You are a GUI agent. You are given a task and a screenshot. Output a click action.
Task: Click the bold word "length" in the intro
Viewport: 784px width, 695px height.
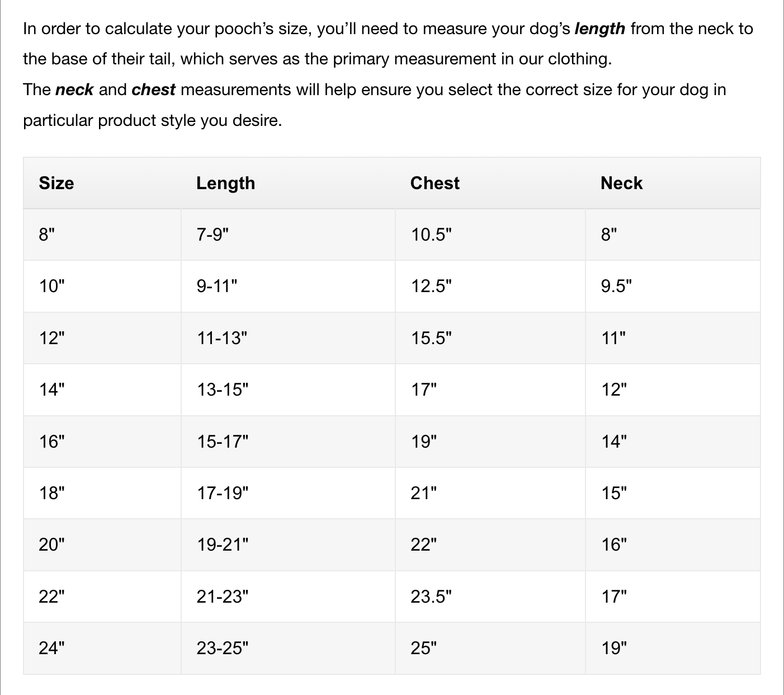[x=599, y=29]
